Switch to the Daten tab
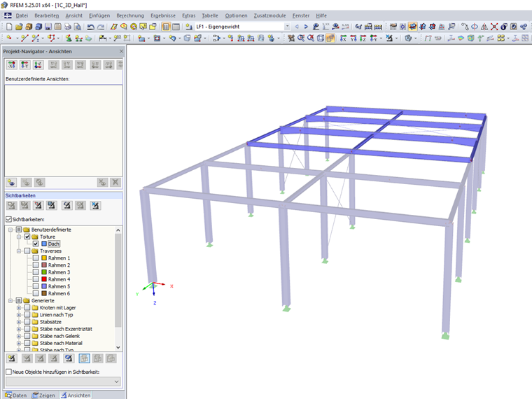532x399 pixels. click(x=15, y=395)
